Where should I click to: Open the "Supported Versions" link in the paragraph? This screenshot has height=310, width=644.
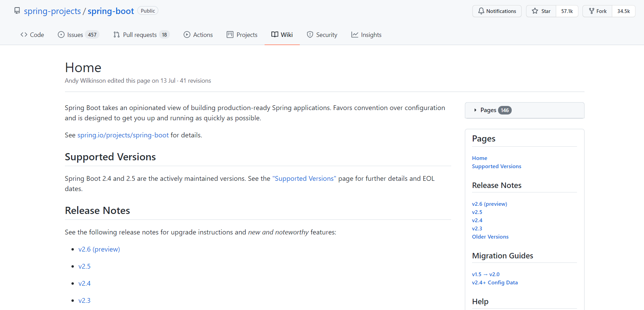coord(304,178)
